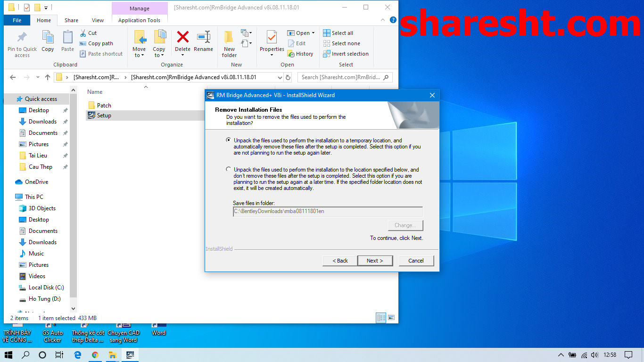Expand the address bar history dropdown
The height and width of the screenshot is (362, 644).
[280, 77]
